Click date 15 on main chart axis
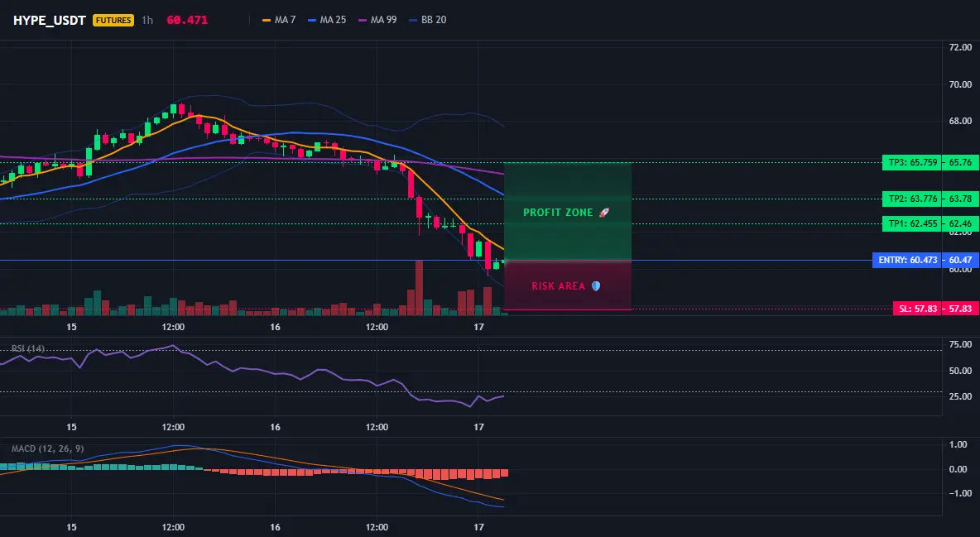 [x=71, y=327]
